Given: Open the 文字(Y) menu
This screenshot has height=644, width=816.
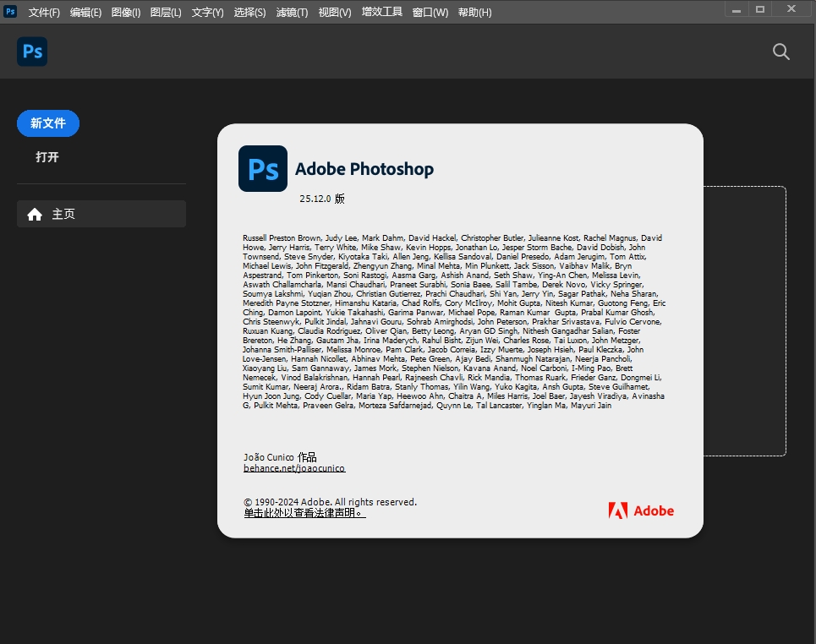Looking at the screenshot, I should point(208,12).
